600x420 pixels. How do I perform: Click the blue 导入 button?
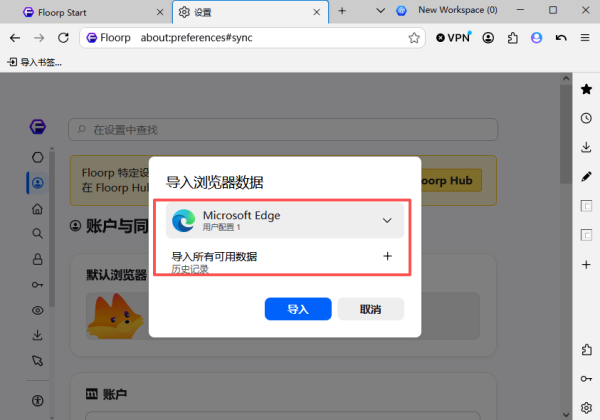pyautogui.click(x=298, y=309)
